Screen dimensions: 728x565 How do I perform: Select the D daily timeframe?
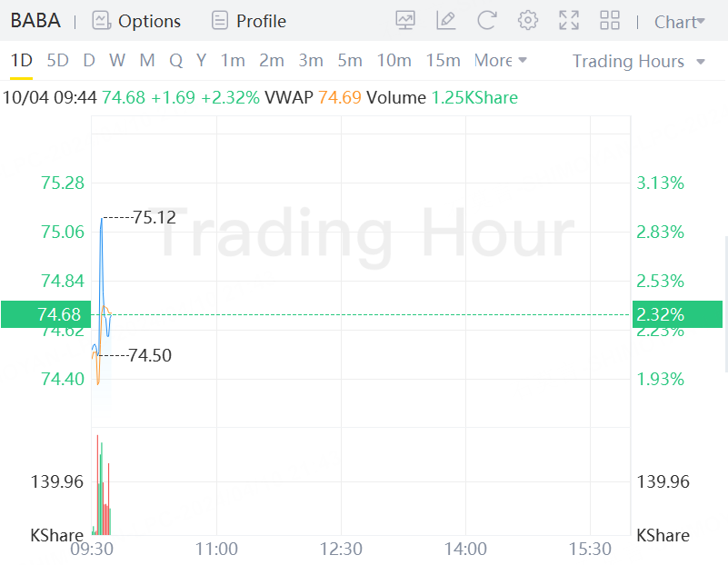(89, 60)
